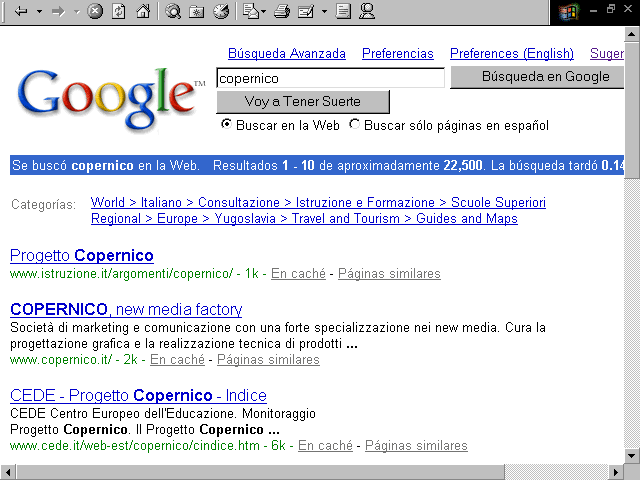Stop loading with the Stop icon
Viewport: 640px width, 480px height.
pyautogui.click(x=95, y=11)
